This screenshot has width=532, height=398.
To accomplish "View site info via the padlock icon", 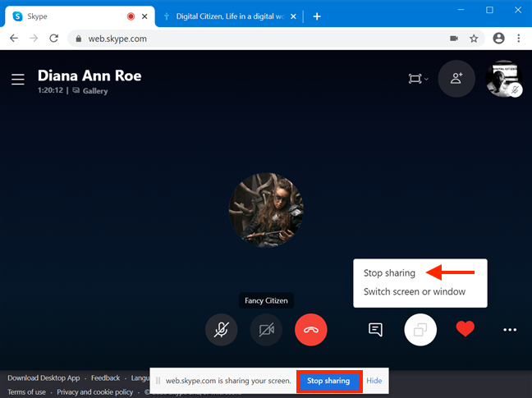I will click(x=79, y=39).
